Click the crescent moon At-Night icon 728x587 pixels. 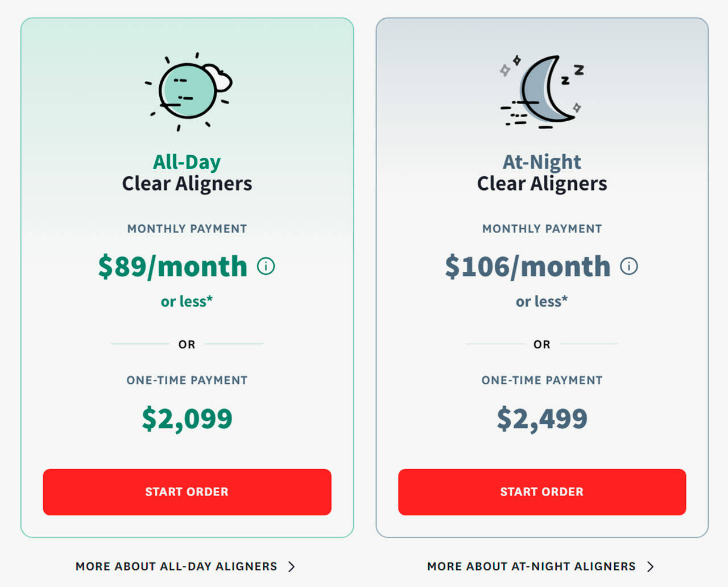(542, 91)
